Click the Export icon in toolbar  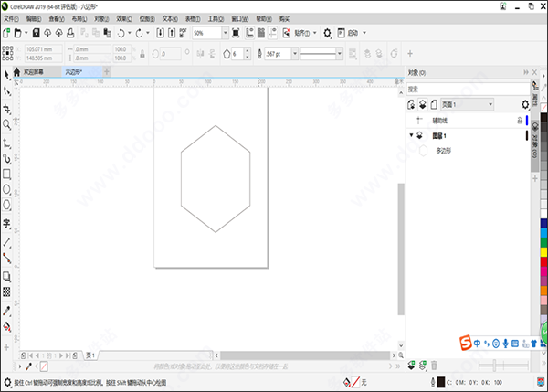tap(172, 33)
